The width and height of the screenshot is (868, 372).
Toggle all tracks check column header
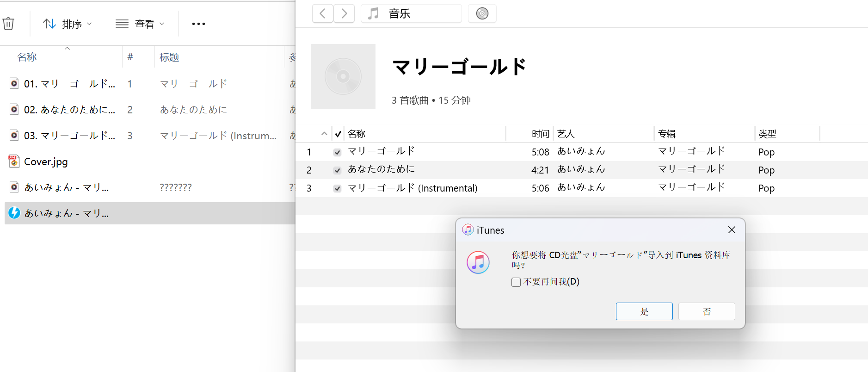338,134
